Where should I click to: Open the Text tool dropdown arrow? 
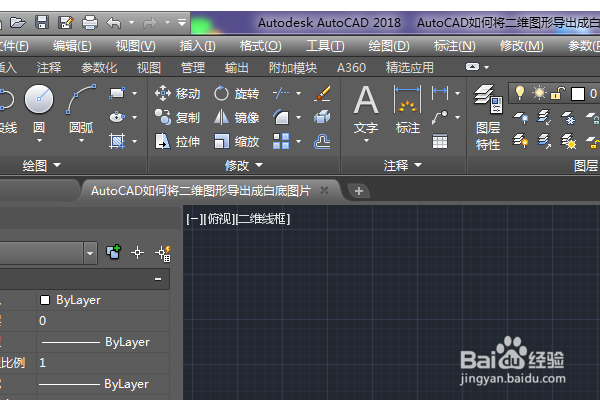366,141
